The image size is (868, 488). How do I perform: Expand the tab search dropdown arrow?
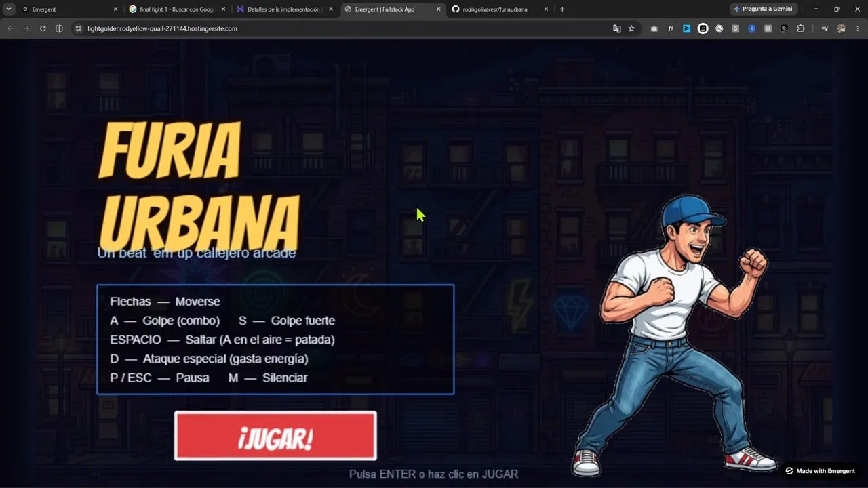(x=9, y=9)
